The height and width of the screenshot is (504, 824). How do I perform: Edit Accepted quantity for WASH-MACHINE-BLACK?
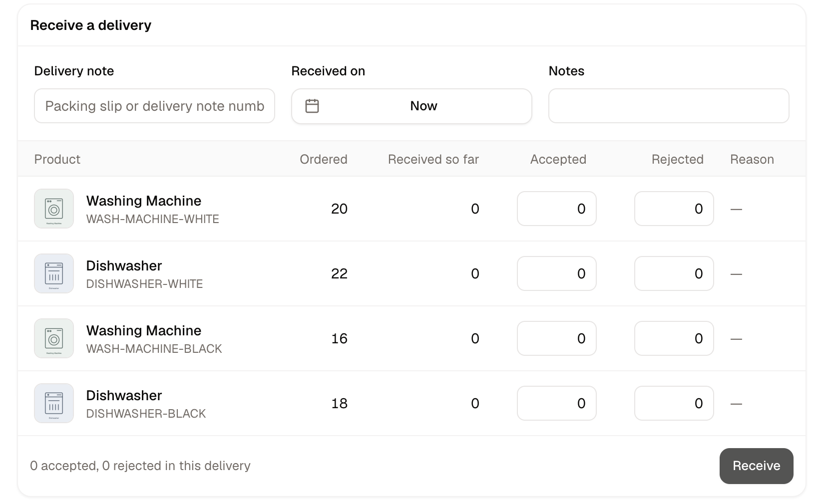(557, 338)
